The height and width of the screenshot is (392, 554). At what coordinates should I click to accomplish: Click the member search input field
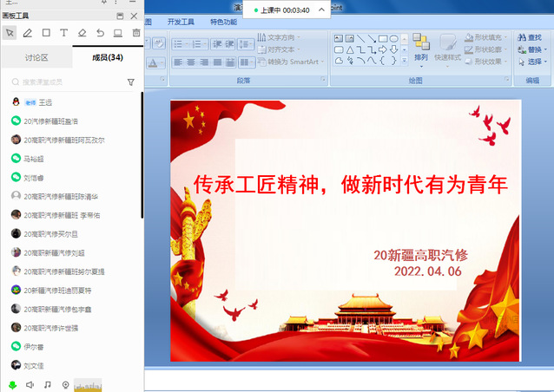[x=69, y=82]
